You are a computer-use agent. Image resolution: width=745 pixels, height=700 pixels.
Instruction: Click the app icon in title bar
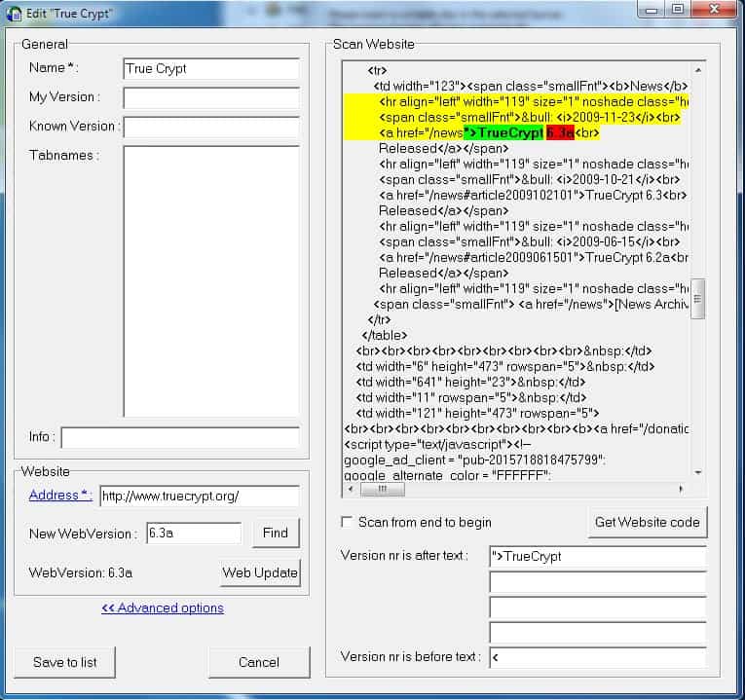[x=14, y=14]
